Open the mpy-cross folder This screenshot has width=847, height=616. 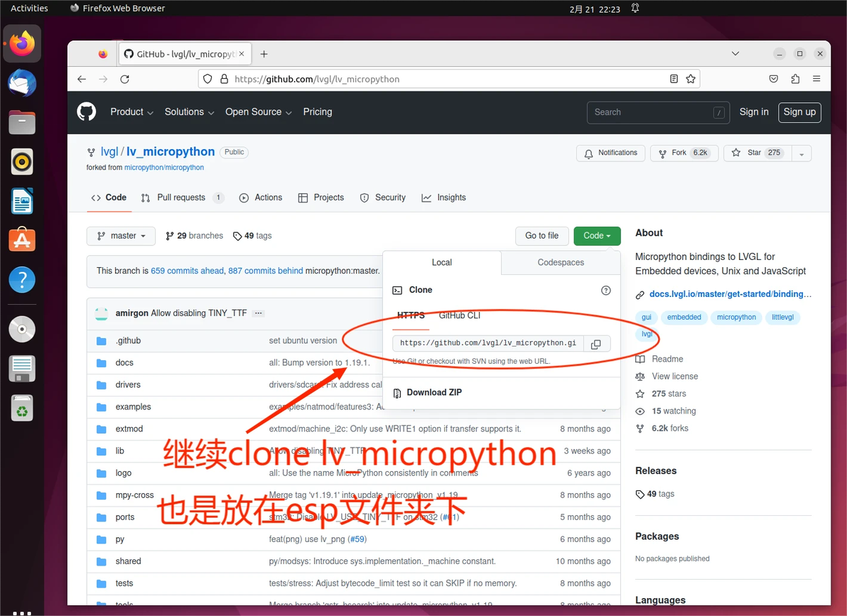(134, 495)
